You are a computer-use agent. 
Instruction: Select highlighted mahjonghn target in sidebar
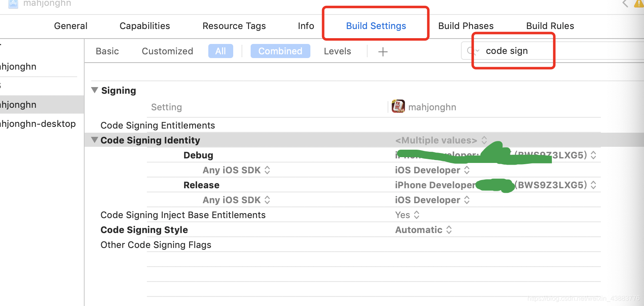(42, 104)
